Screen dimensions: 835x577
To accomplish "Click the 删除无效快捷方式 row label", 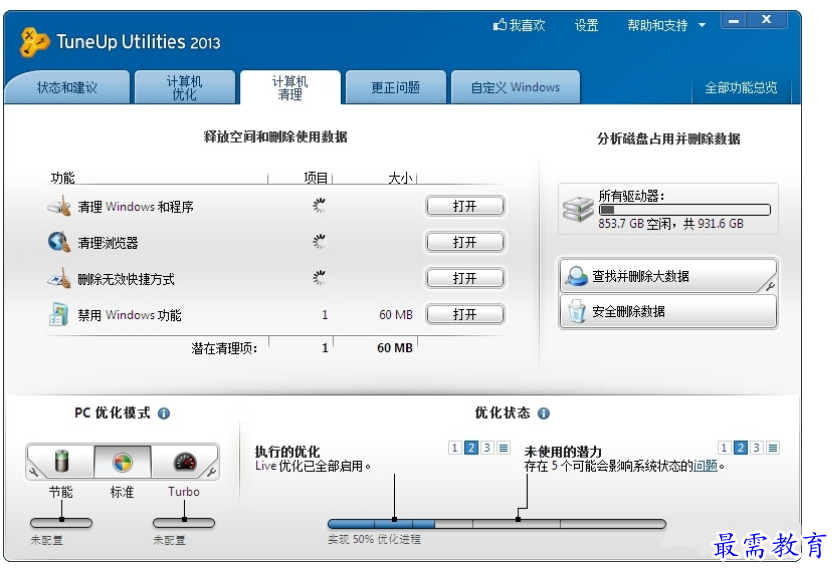I will [x=126, y=279].
